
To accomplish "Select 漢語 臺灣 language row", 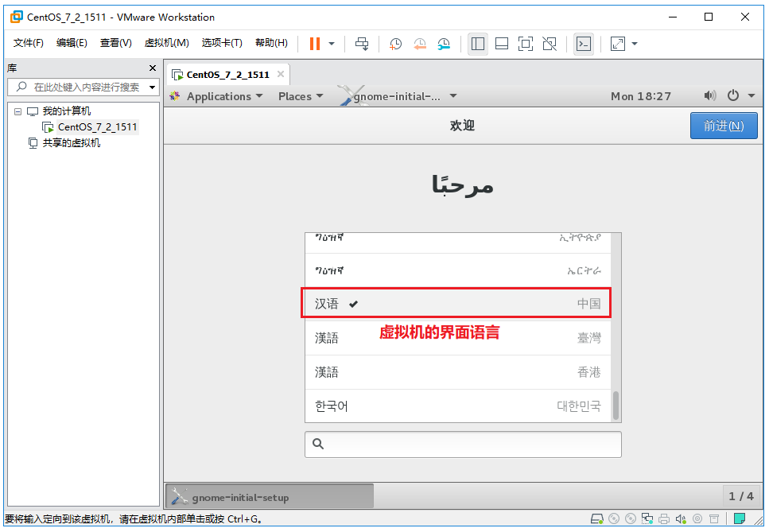I will tap(457, 338).
